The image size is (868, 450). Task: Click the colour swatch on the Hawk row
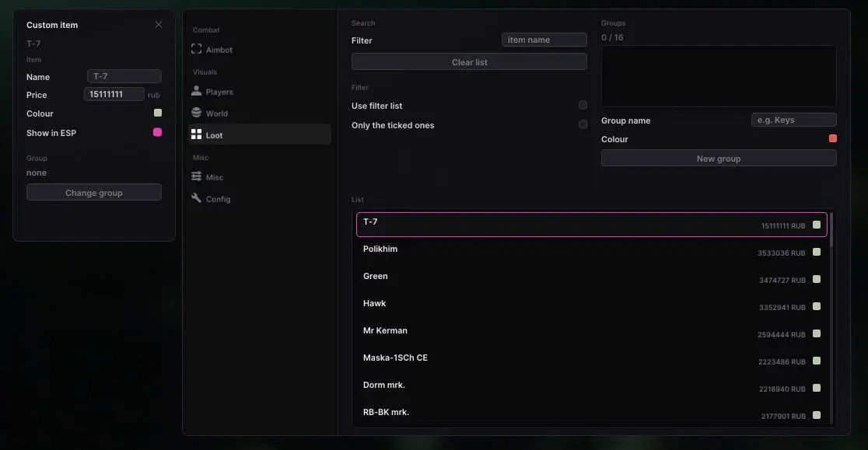click(x=817, y=306)
